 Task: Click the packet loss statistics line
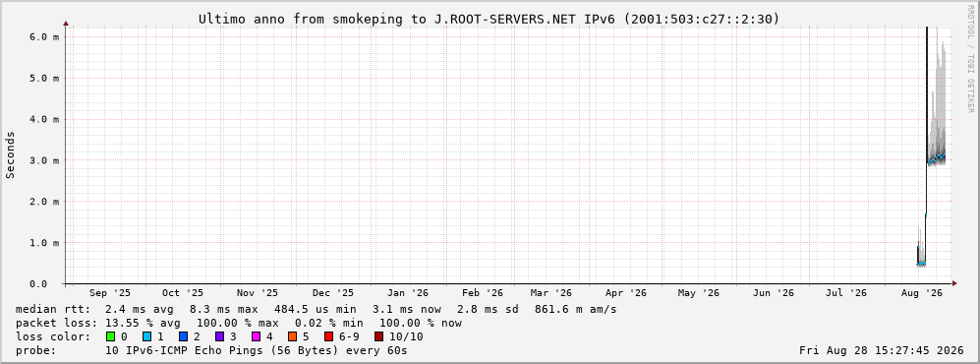(x=239, y=323)
